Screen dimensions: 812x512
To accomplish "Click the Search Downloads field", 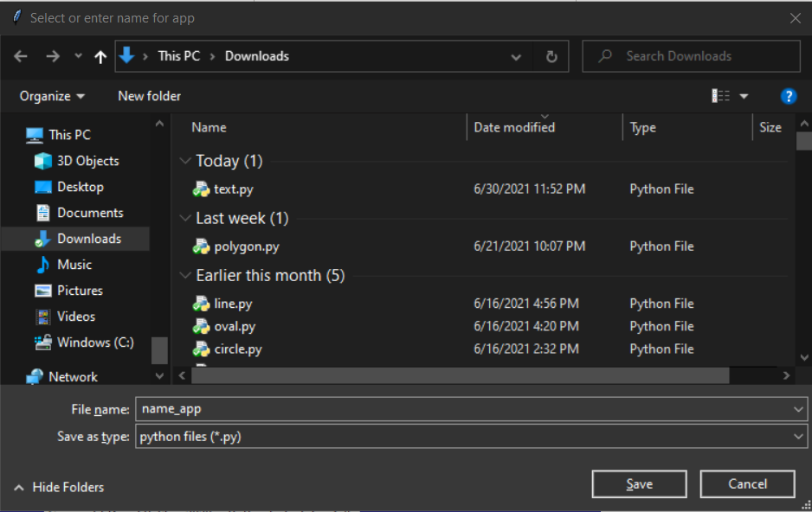I will click(692, 56).
